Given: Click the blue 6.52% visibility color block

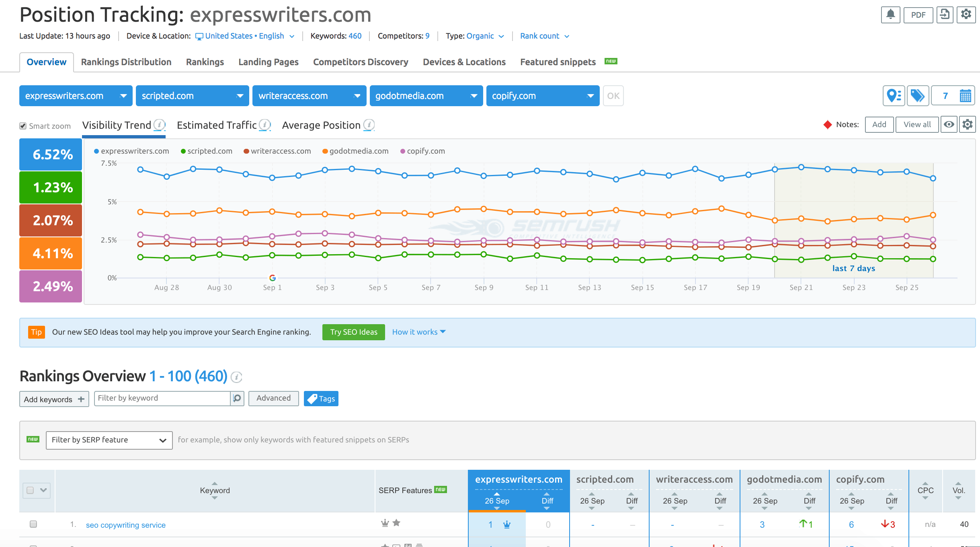Looking at the screenshot, I should tap(50, 154).
